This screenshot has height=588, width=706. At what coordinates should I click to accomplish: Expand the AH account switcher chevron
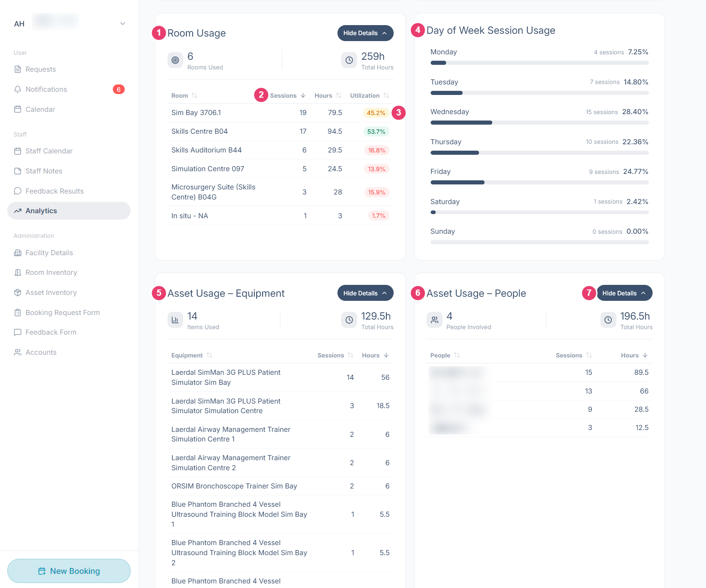123,24
